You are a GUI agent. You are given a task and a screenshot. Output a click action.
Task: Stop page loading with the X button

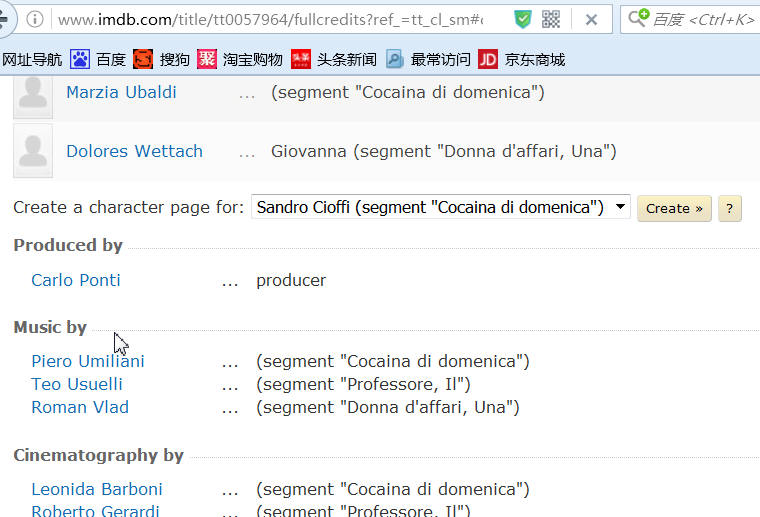pos(591,20)
